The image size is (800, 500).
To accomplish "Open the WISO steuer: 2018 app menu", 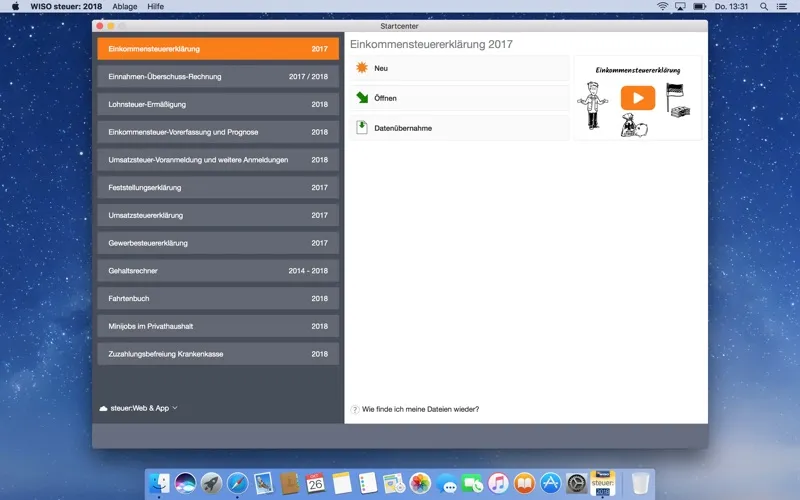I will (66, 6).
